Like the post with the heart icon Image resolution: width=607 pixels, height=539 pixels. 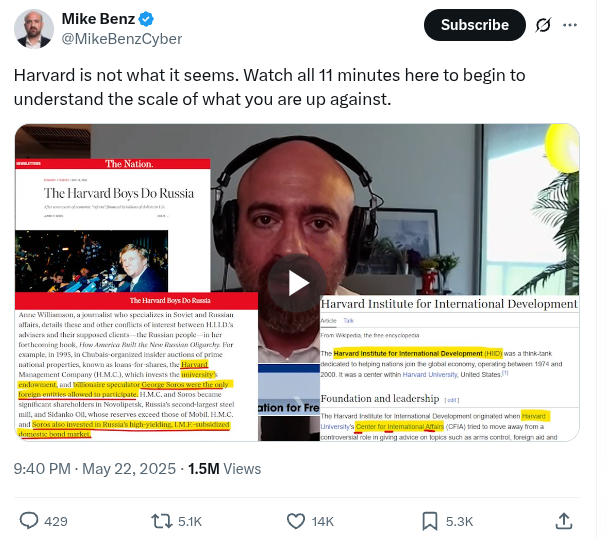[296, 521]
